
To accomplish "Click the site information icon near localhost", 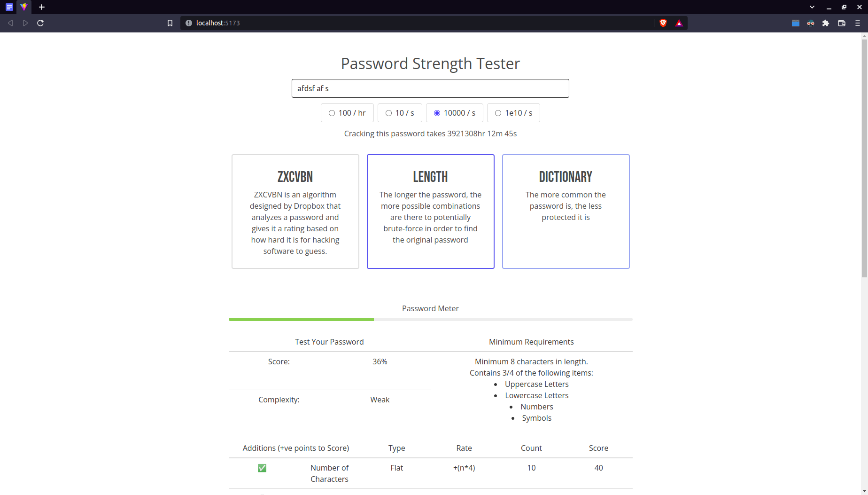I will coord(188,23).
